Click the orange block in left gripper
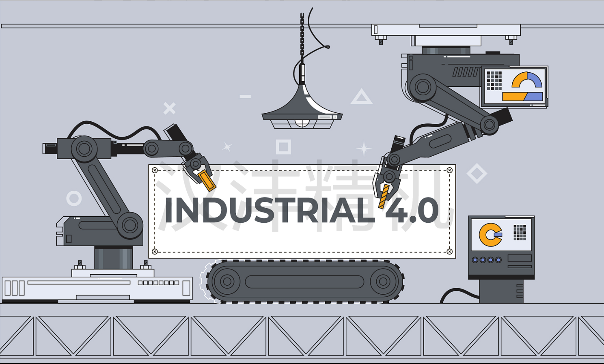 [207, 181]
